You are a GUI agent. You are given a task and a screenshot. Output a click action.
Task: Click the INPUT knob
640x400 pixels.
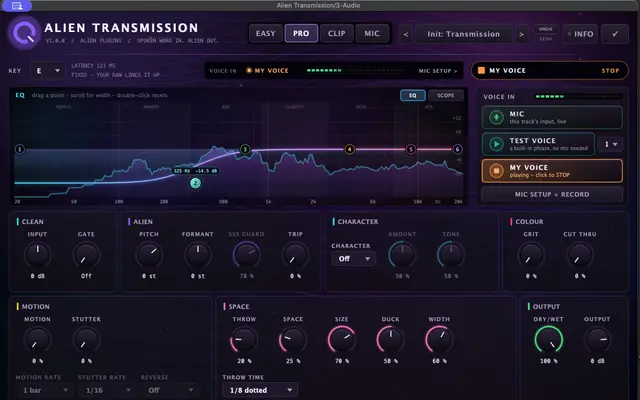tap(38, 255)
